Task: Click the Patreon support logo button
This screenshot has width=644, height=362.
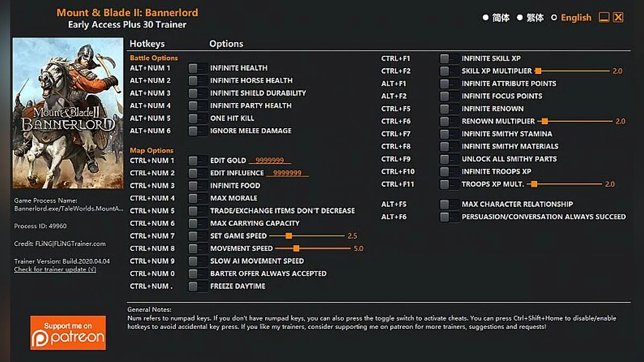Action: tap(68, 333)
